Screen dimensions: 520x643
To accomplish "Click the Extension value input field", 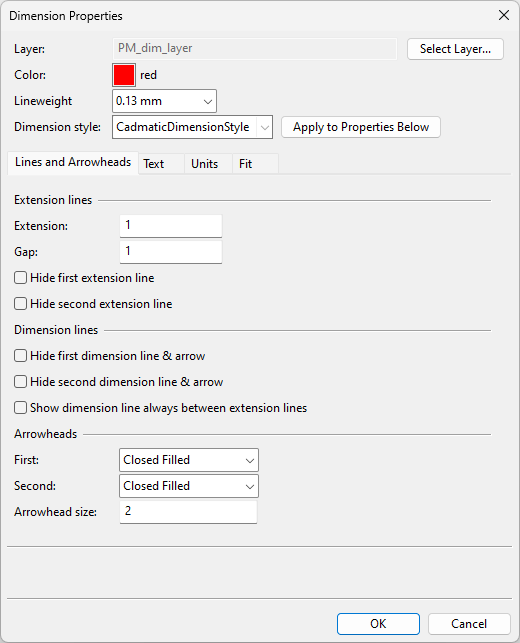I will tap(171, 226).
